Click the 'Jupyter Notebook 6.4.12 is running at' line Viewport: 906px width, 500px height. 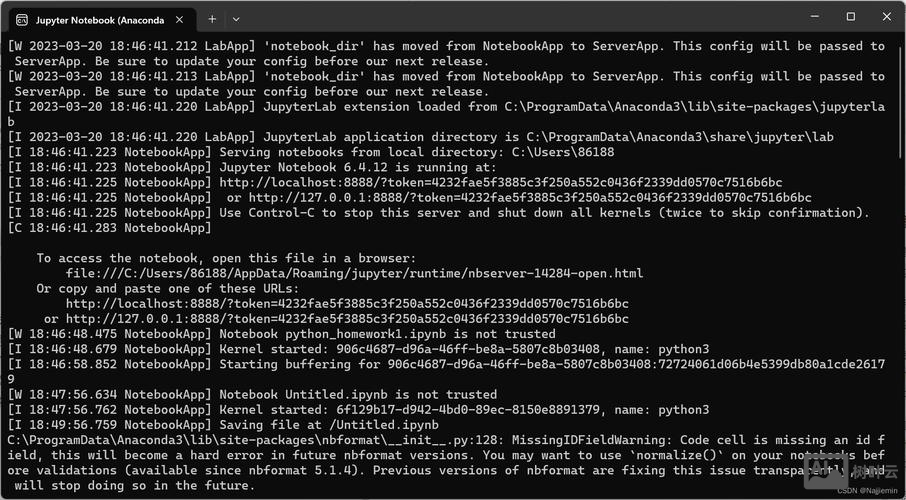coord(357,167)
